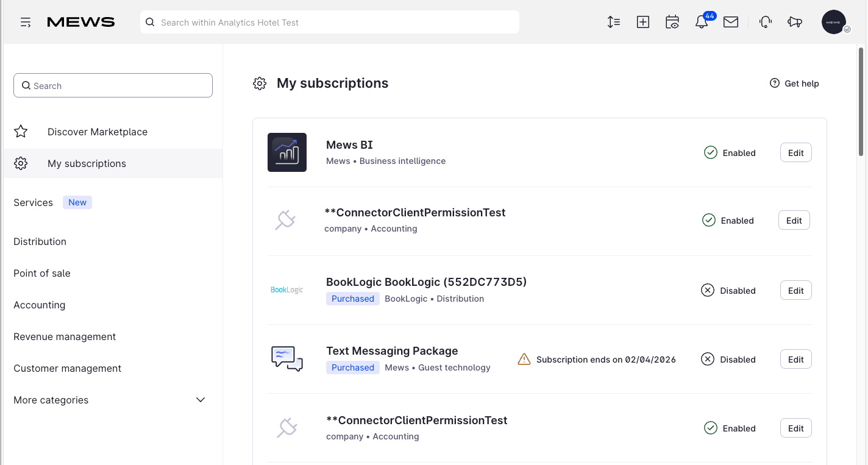The width and height of the screenshot is (868, 465).
Task: Click the BookLogic logo thumbnail
Action: pyautogui.click(x=287, y=290)
